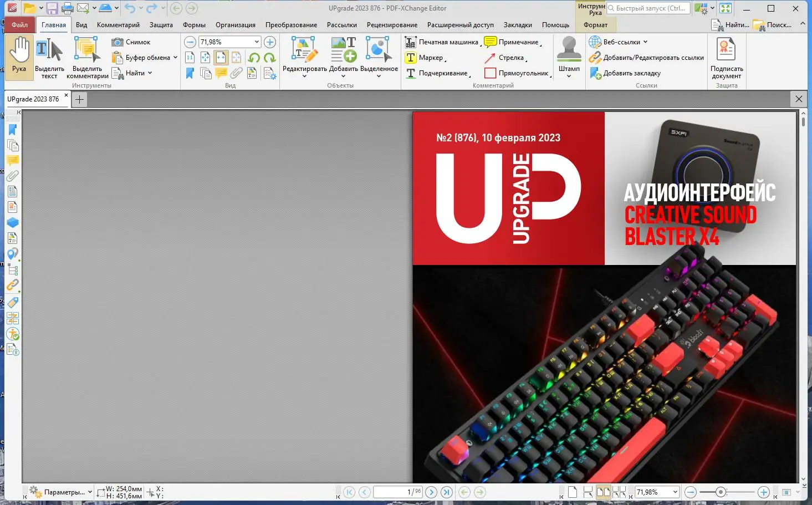Select the Прямоугольник rectangle tool

(x=517, y=73)
